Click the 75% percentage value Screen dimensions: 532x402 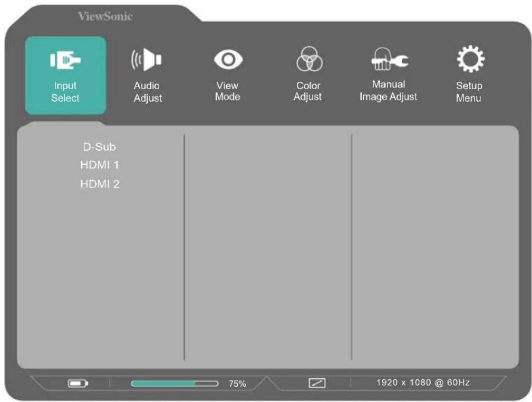point(237,384)
